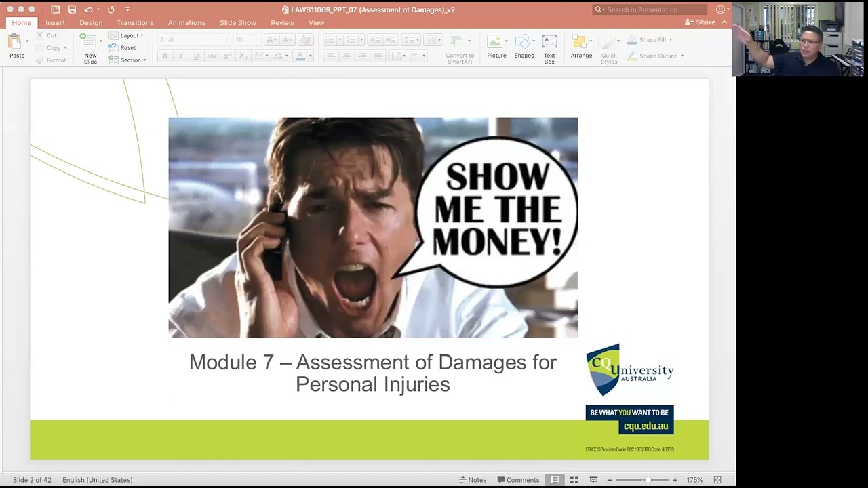Toggle Subscript formatting
Image resolution: width=868 pixels, height=488 pixels.
click(243, 56)
